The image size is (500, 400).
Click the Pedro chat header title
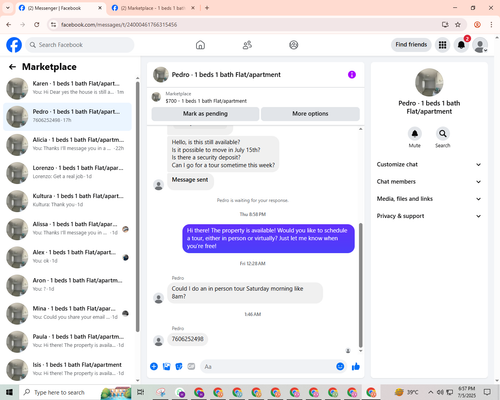226,75
